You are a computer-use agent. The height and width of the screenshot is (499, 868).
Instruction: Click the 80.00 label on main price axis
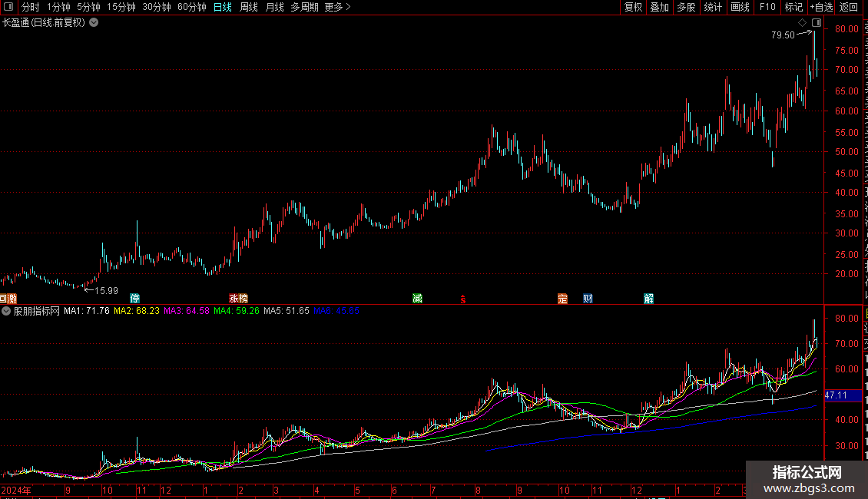pos(846,28)
